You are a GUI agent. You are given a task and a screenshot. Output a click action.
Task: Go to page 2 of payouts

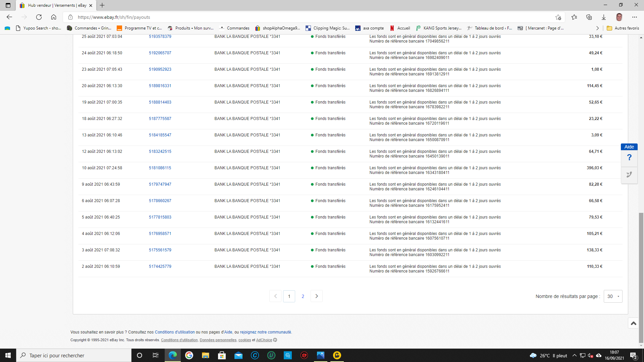(303, 296)
